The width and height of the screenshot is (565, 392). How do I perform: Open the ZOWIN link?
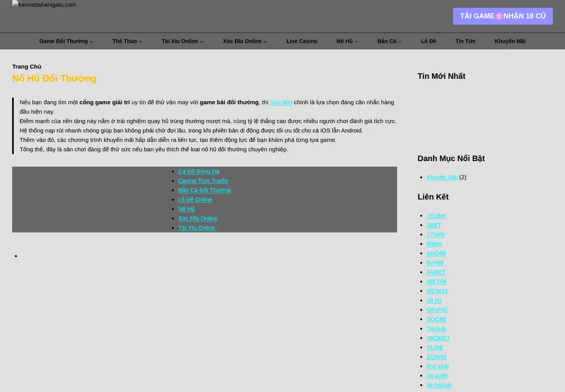436,357
